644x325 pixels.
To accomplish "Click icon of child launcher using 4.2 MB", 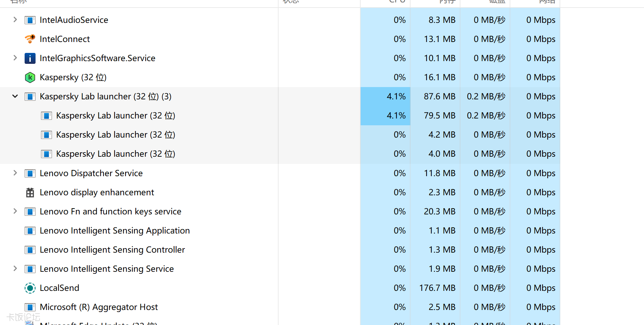I will tap(46, 135).
